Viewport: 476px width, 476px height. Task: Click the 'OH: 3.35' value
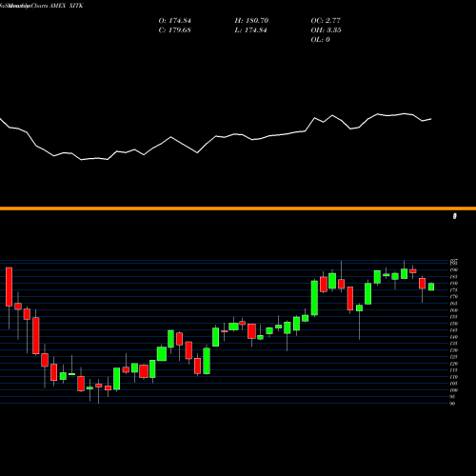point(327,30)
